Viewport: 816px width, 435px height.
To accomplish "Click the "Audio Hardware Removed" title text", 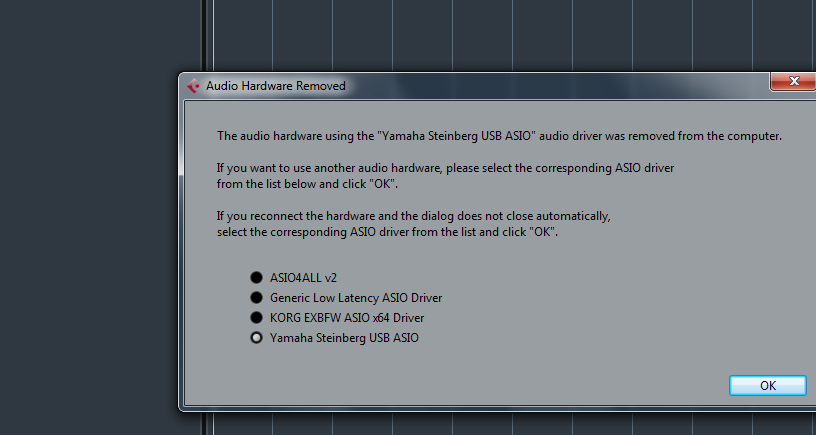I will (x=275, y=86).
